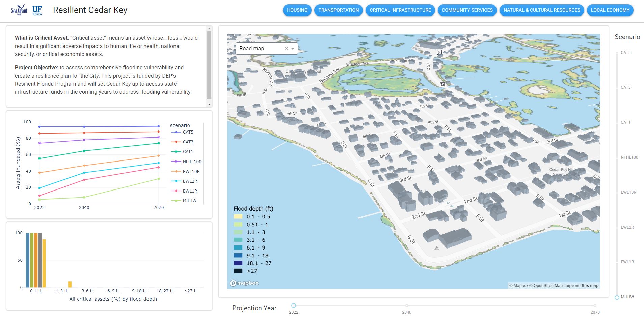Switch to Critical Infrastructure tab
This screenshot has width=644, height=321.
pos(400,10)
